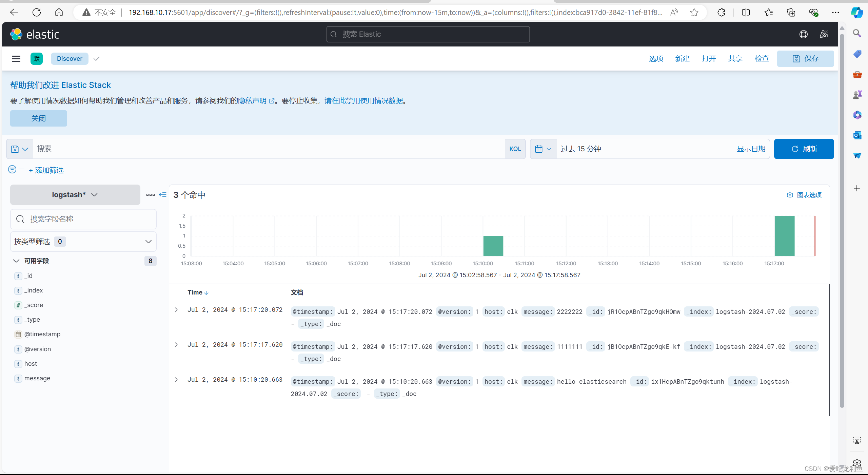This screenshot has width=868, height=475.
Task: Open the newsfeed celebration icon
Action: [x=824, y=34]
